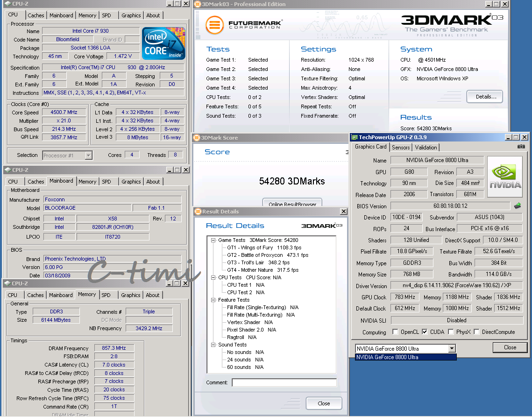
Task: Switch to the Sensors tab in GPU-Z
Action: point(401,147)
